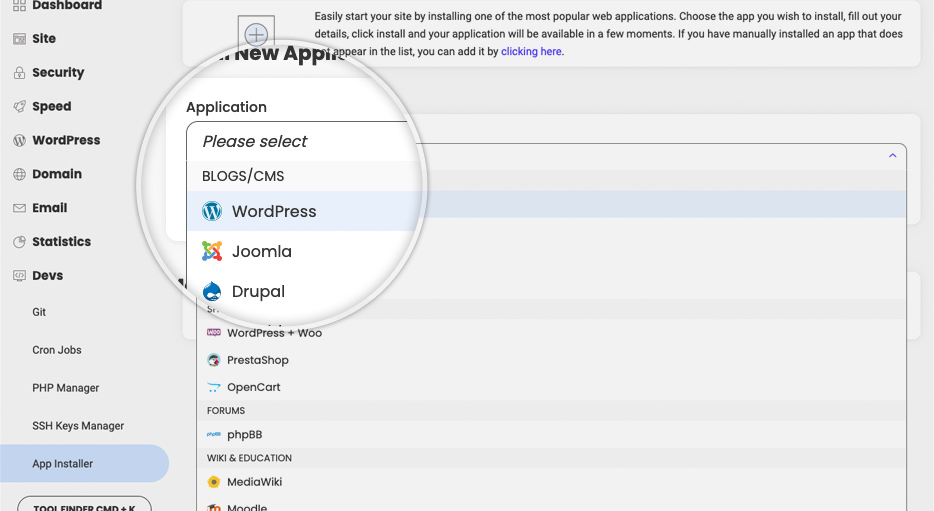Click the Woo logo icon
The image size is (934, 511).
[x=214, y=332]
